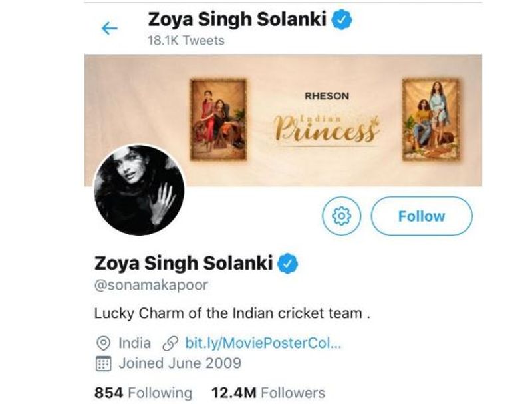
Task: Click the right framed poster in the banner
Action: click(x=430, y=119)
